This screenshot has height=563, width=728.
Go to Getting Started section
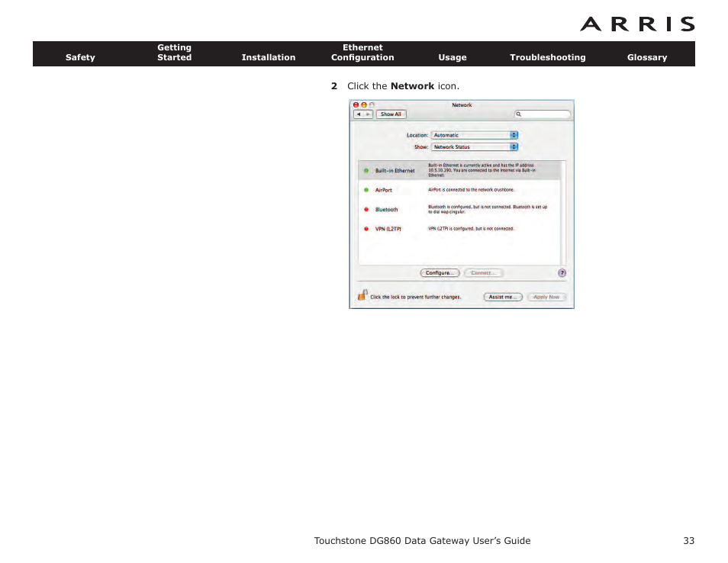click(x=174, y=53)
